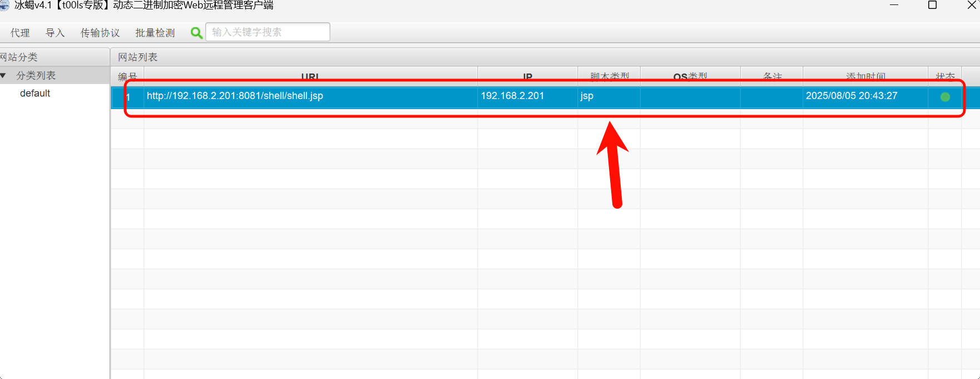The width and height of the screenshot is (980, 379).
Task: Select the default category
Action: [35, 93]
